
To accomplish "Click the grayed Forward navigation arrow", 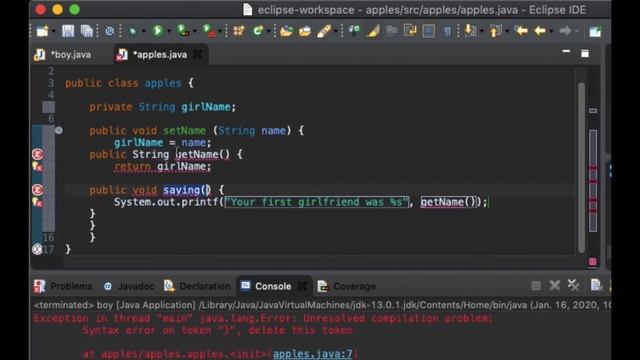I will [x=565, y=31].
